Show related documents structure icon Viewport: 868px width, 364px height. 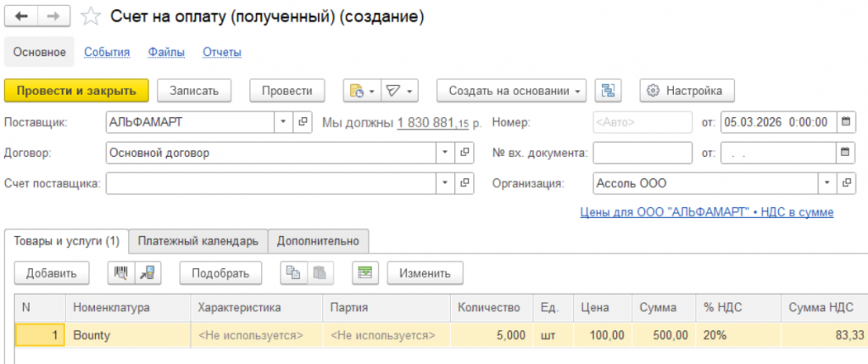(x=609, y=91)
